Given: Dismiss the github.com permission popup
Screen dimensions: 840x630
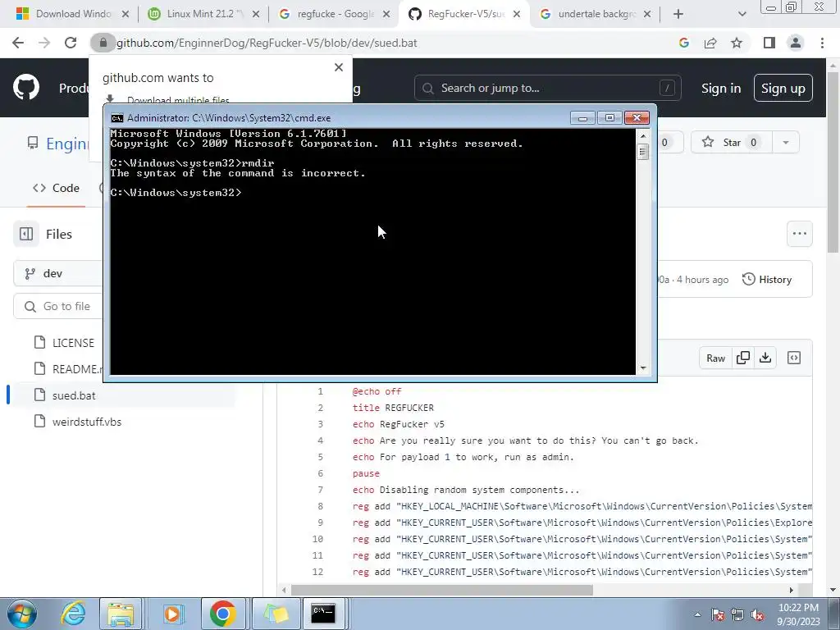Looking at the screenshot, I should [x=339, y=67].
